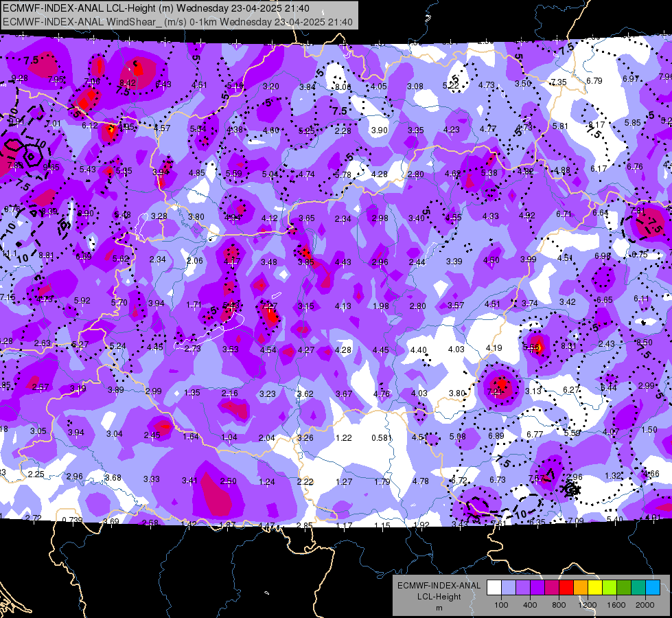
Task: Click the shear value 6.89
Action: click(496, 436)
